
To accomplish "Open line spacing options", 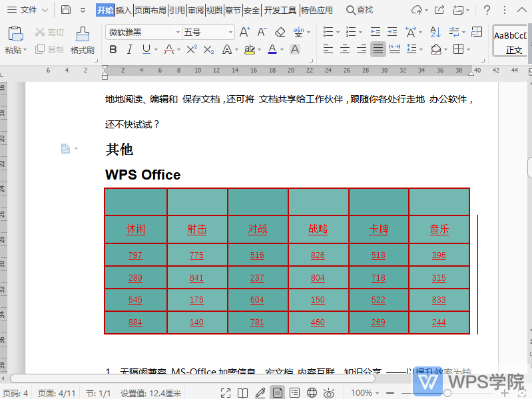I will click(x=411, y=49).
